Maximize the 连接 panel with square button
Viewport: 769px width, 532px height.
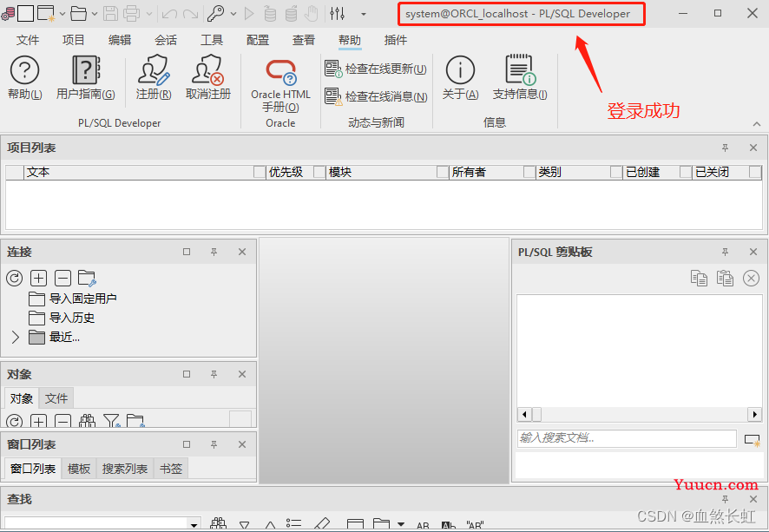coord(187,252)
